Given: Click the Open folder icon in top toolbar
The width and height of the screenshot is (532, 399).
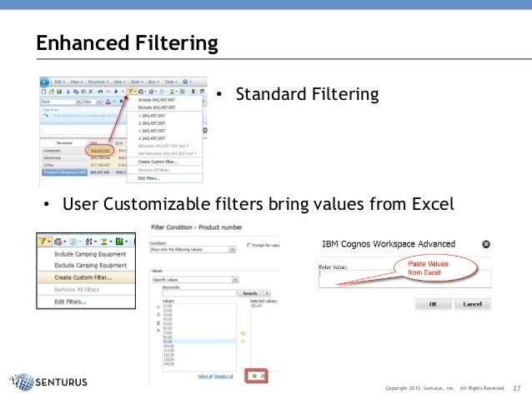Looking at the screenshot, I should [x=51, y=92].
